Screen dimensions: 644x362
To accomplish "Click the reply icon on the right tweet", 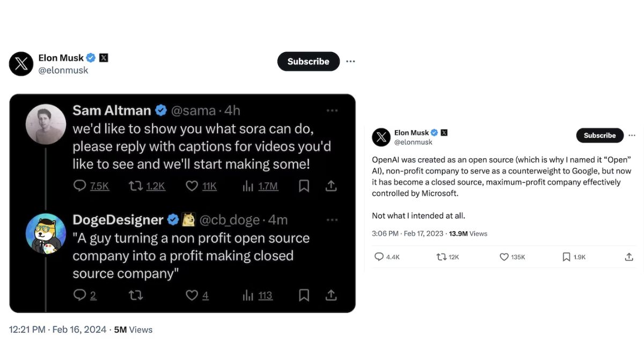I will tap(379, 257).
